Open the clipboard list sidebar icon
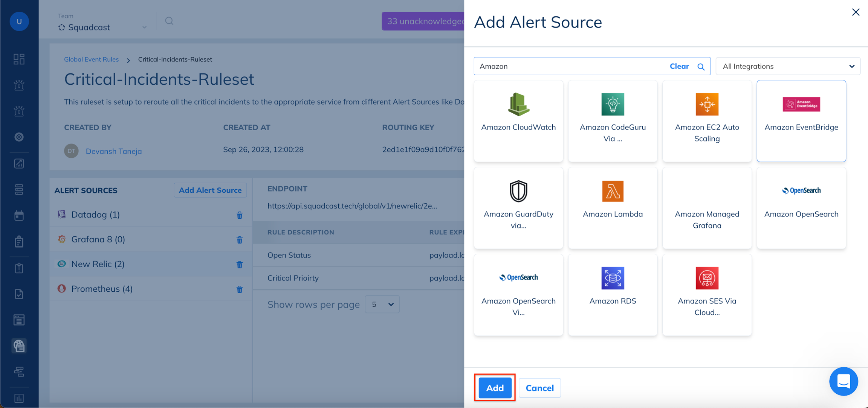 point(19,242)
